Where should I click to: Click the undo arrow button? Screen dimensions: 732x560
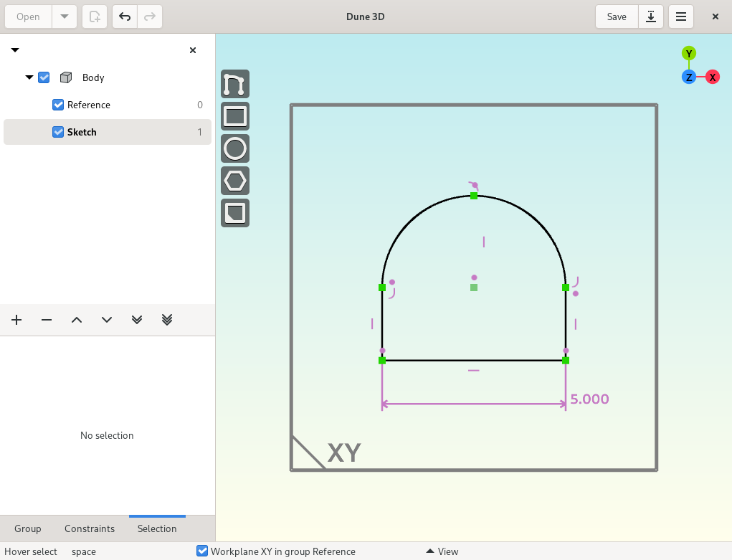pyautogui.click(x=125, y=16)
